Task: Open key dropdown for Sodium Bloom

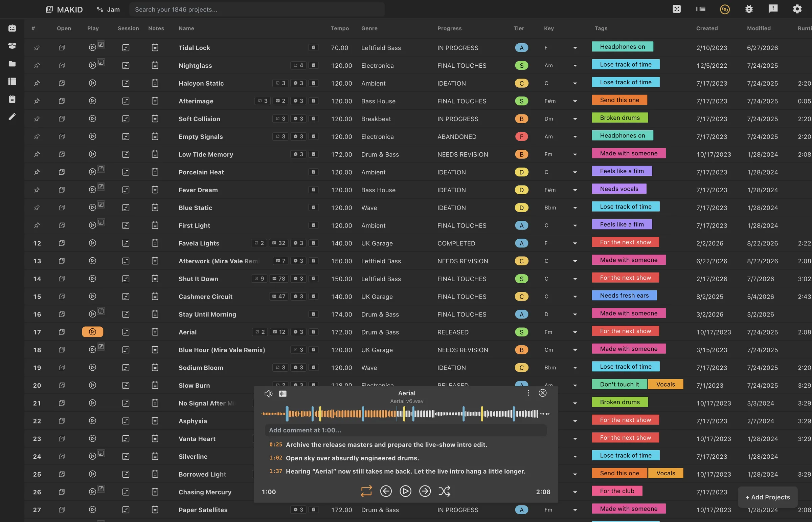Action: (575, 367)
